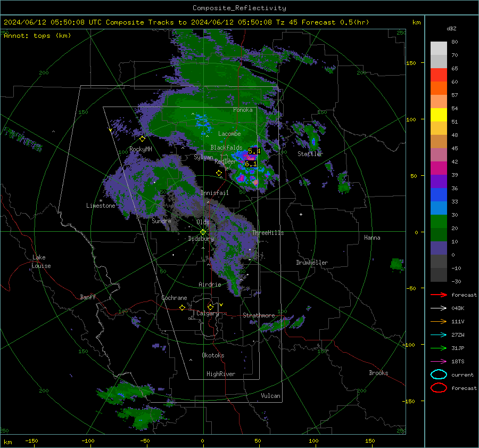This screenshot has width=479, height=448.
Task: Click the ThreeHills city label
Action: tap(268, 233)
